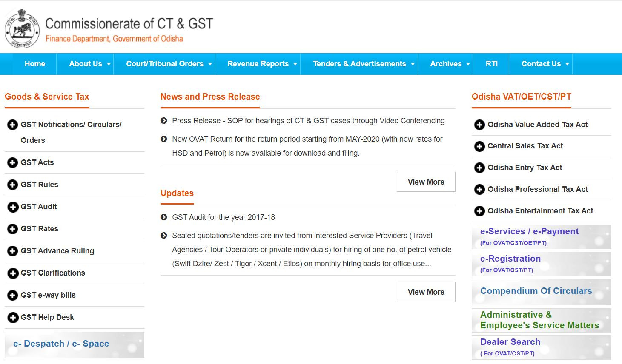622x364 pixels.
Task: Open the GST Audit for 2017-18 update link
Action: click(223, 217)
